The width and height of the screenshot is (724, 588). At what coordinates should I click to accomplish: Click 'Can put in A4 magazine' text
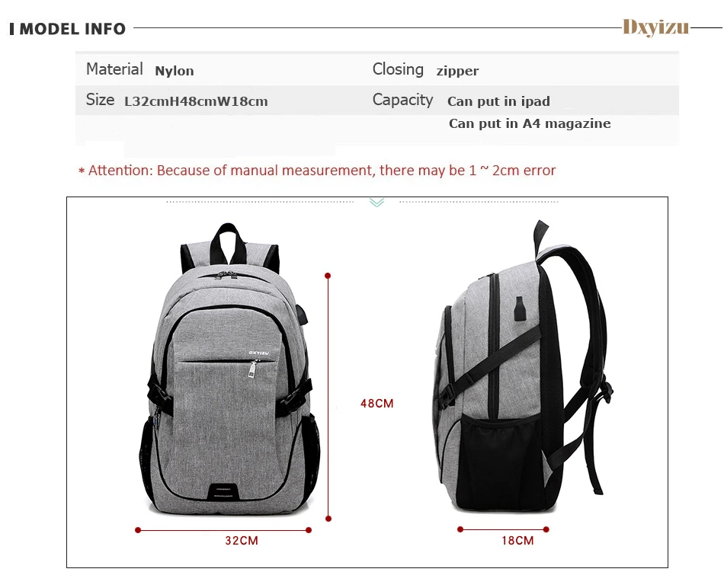click(530, 123)
